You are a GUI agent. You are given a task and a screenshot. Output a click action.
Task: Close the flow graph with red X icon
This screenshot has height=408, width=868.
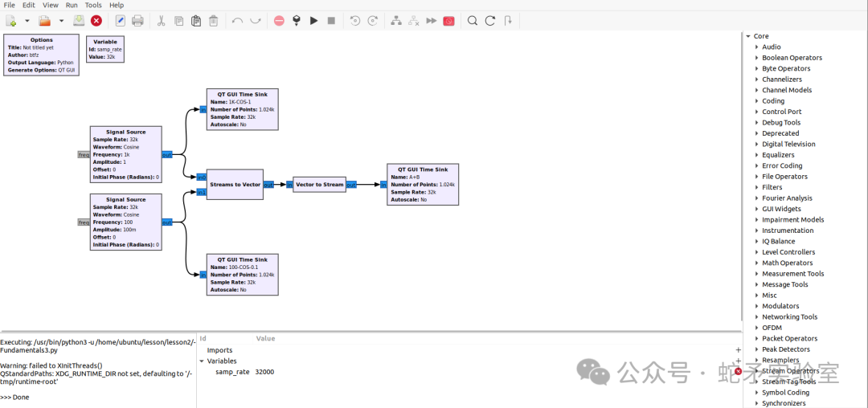click(96, 21)
